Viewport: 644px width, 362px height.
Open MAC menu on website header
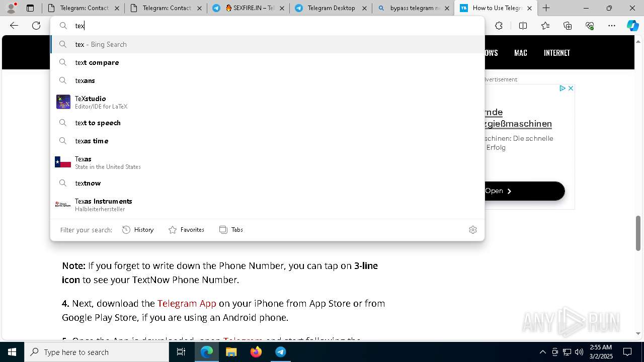521,53
